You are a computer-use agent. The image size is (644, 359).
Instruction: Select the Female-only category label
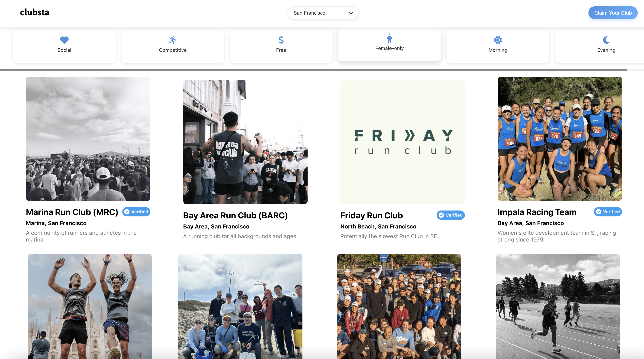pyautogui.click(x=389, y=48)
